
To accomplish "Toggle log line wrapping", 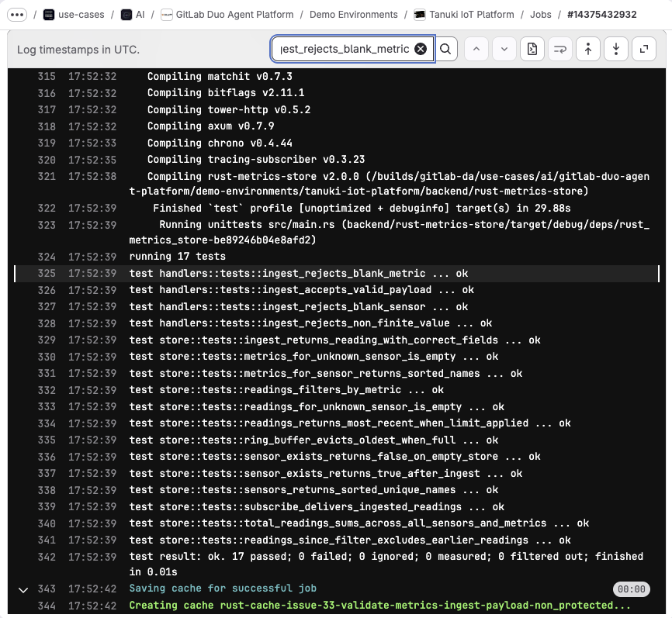I will (559, 50).
